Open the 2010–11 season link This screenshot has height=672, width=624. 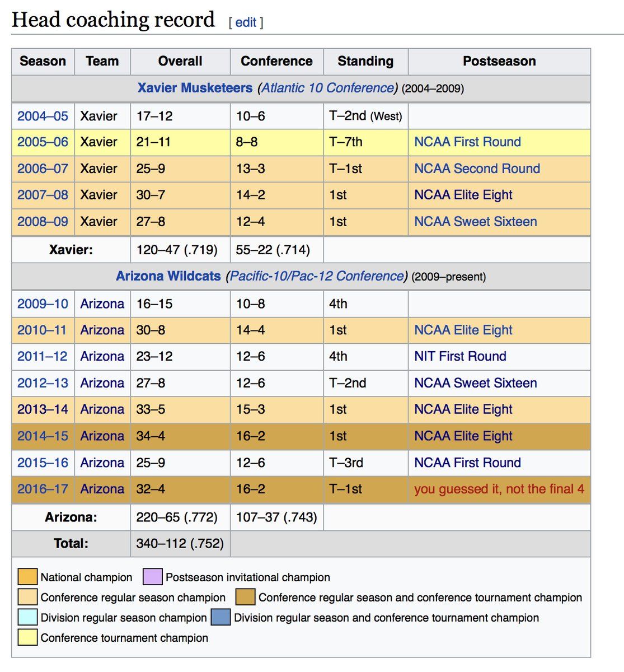tap(42, 330)
